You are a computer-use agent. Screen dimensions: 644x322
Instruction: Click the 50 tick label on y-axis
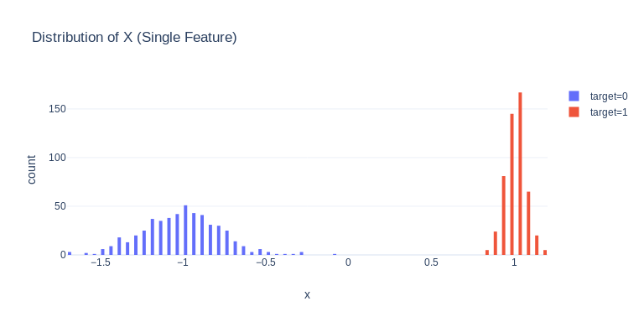tap(60, 206)
